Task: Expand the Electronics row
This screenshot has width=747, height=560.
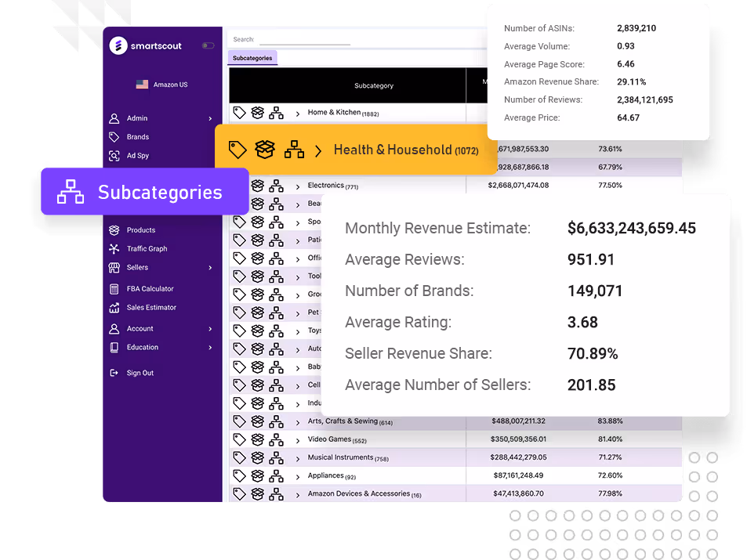Action: tap(298, 186)
